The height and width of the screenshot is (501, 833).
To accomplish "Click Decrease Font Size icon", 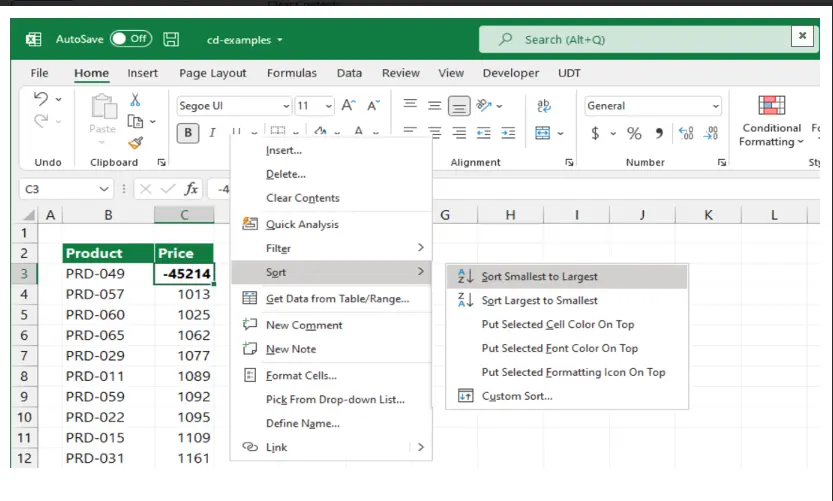I will coord(373,105).
